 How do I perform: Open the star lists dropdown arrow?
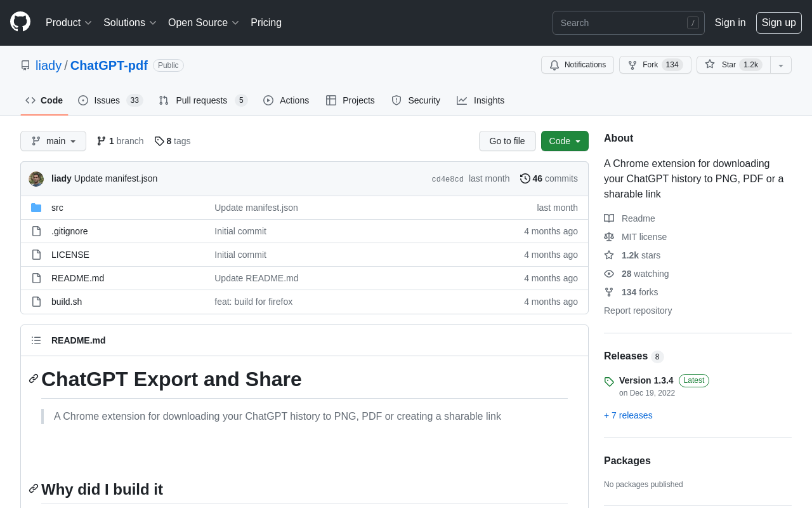[781, 65]
